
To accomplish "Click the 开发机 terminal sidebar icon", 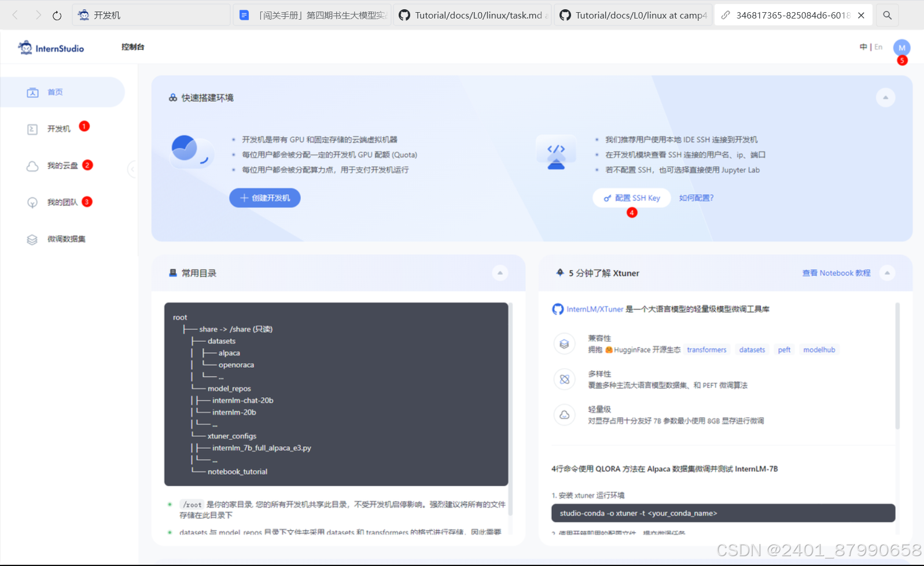I will pyautogui.click(x=32, y=130).
